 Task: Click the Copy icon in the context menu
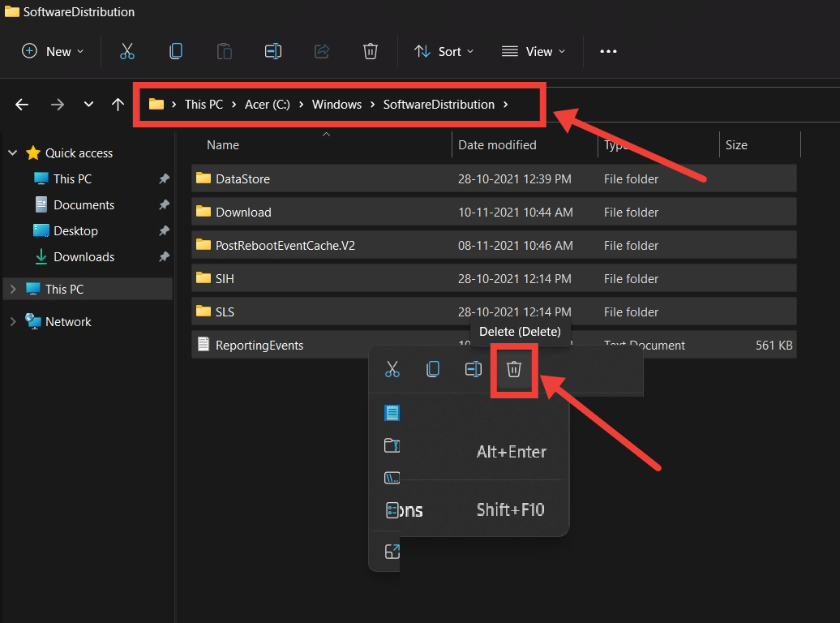tap(433, 370)
